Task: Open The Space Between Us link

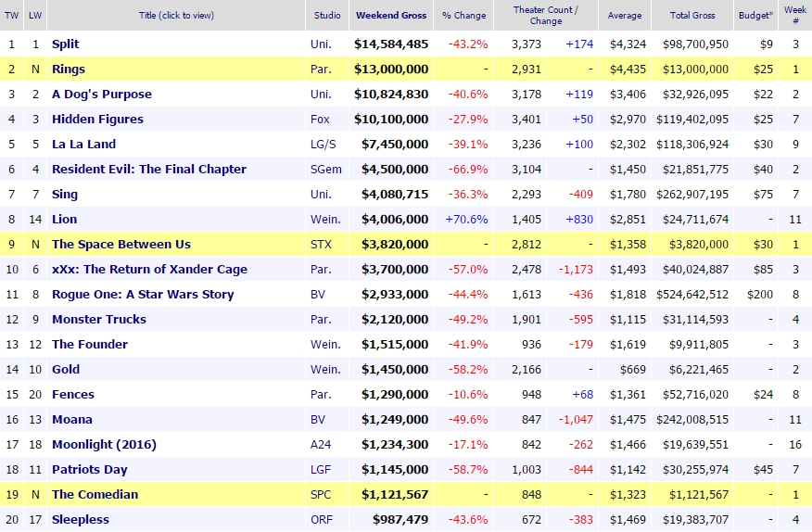Action: (121, 244)
